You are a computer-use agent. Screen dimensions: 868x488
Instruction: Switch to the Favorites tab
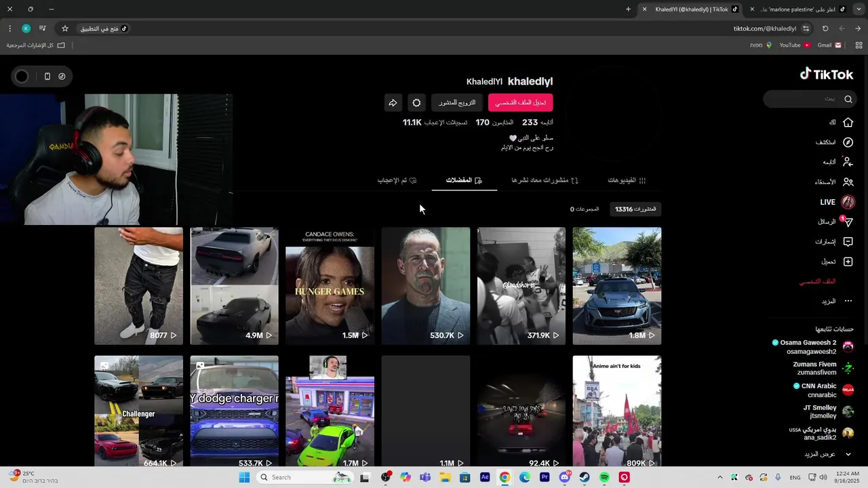tap(464, 180)
